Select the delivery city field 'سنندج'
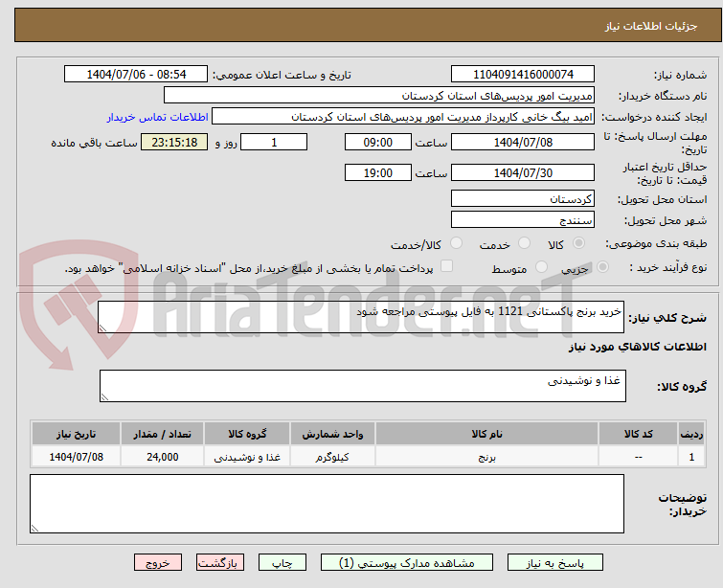Image resolution: width=723 pixels, height=588 pixels. [x=523, y=219]
